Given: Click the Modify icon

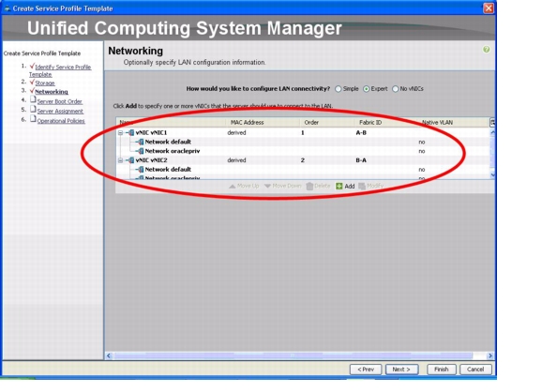Looking at the screenshot, I should 362,186.
